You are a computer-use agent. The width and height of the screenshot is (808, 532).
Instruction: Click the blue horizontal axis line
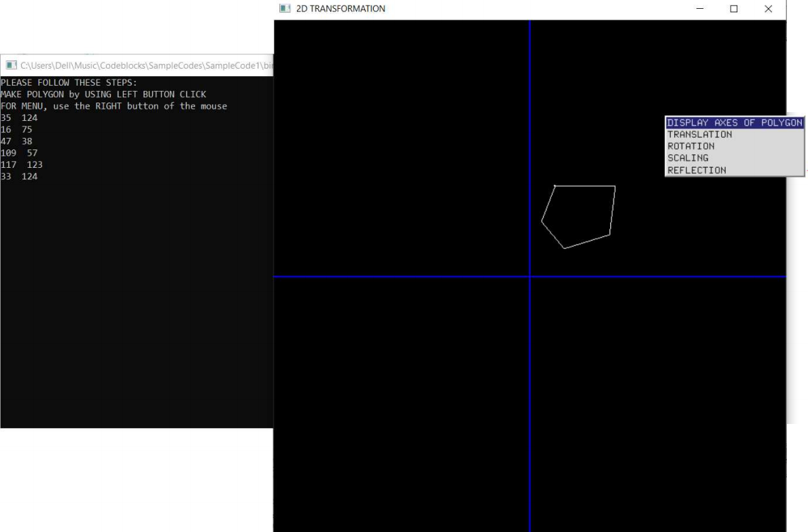(x=408, y=277)
